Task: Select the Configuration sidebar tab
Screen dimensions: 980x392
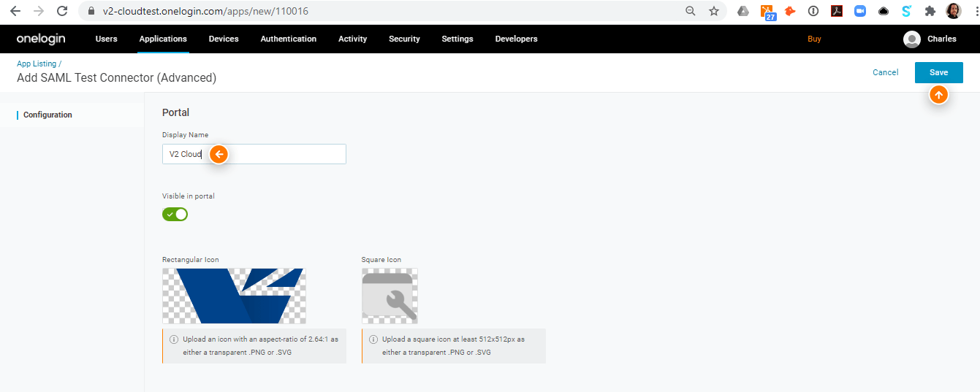Action: point(48,115)
